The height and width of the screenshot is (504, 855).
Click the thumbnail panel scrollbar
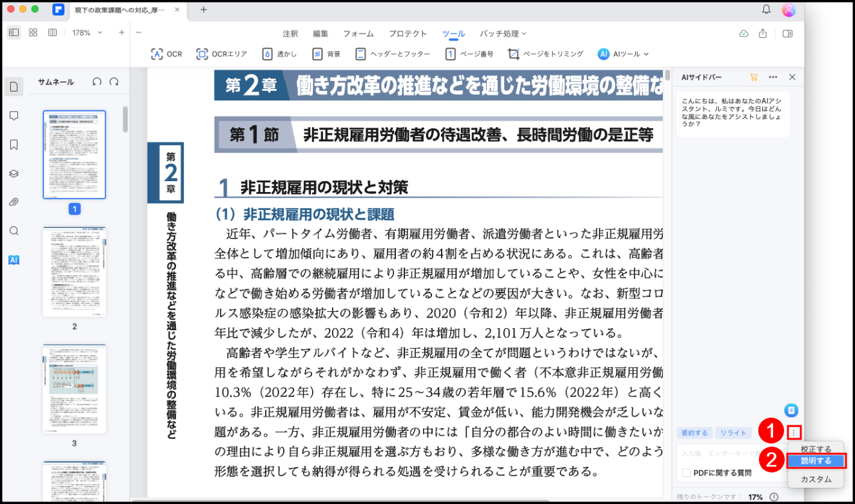(x=125, y=119)
